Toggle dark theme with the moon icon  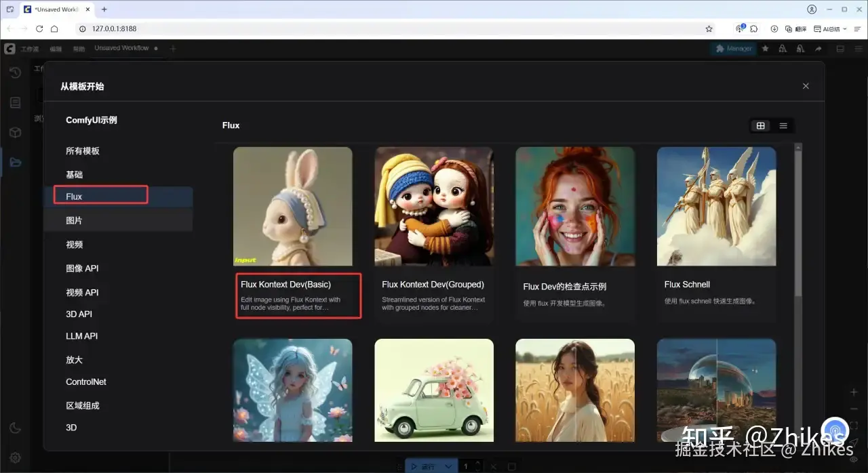pos(15,428)
